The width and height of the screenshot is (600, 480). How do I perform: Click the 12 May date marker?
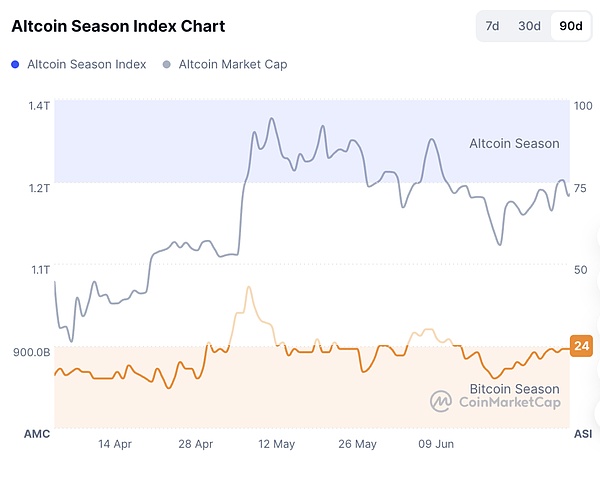[x=276, y=443]
